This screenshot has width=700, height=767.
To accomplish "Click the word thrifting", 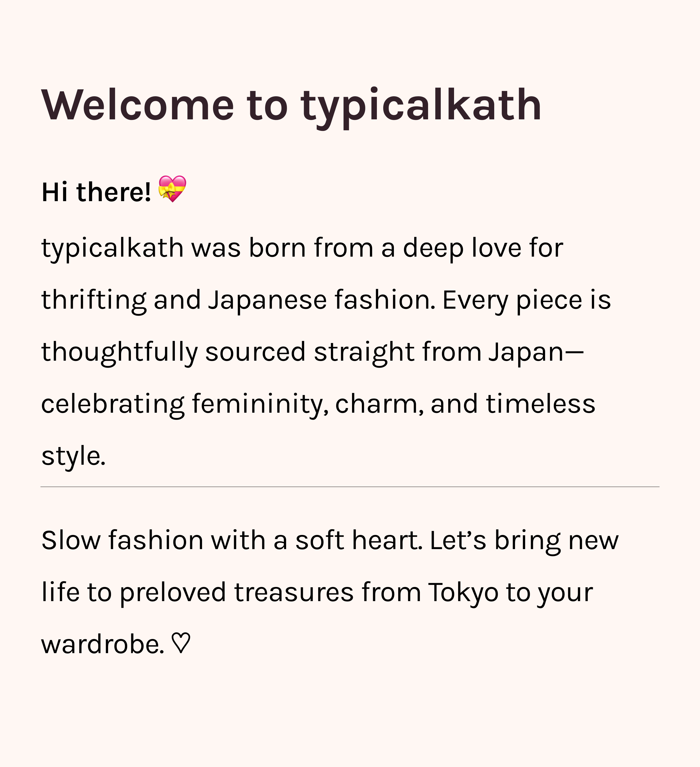I will pyautogui.click(x=94, y=301).
